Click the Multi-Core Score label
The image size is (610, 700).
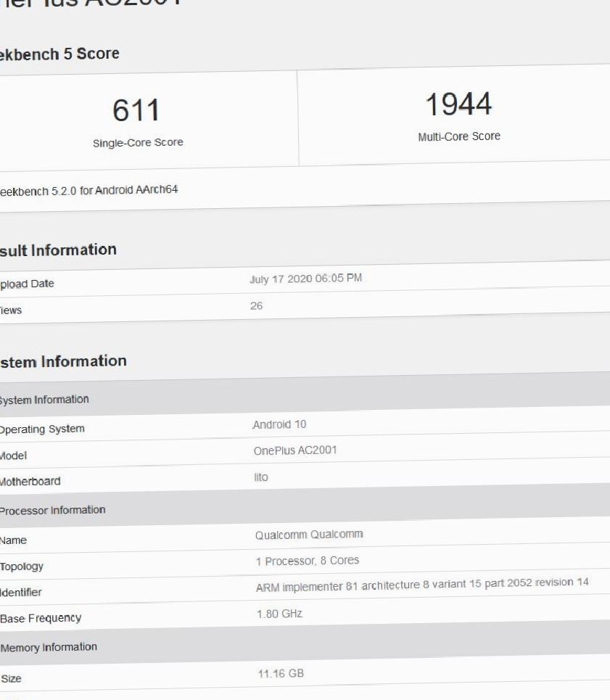point(459,136)
